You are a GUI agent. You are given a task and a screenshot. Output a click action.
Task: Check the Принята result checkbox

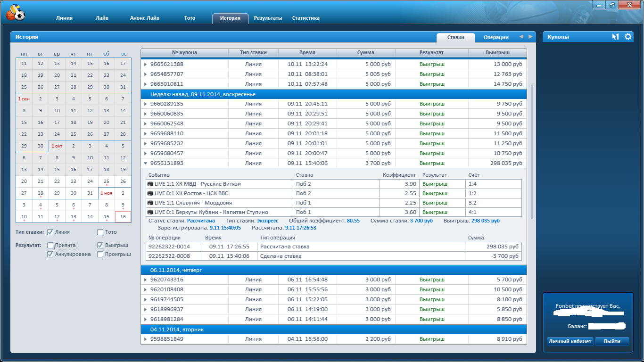tap(50, 245)
